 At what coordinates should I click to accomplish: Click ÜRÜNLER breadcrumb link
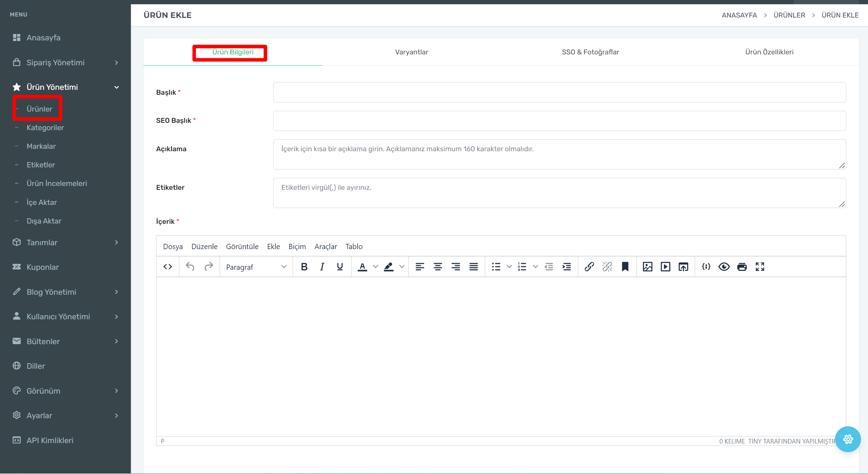(x=789, y=15)
